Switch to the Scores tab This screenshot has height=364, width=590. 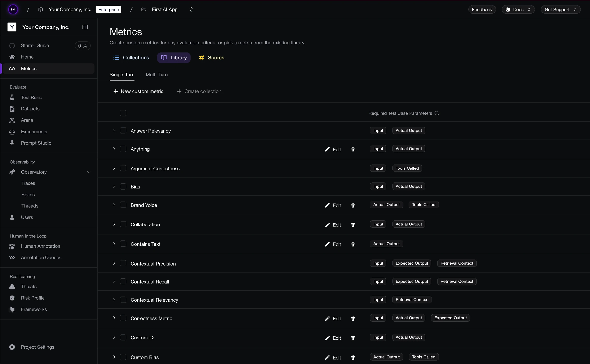pos(212,58)
